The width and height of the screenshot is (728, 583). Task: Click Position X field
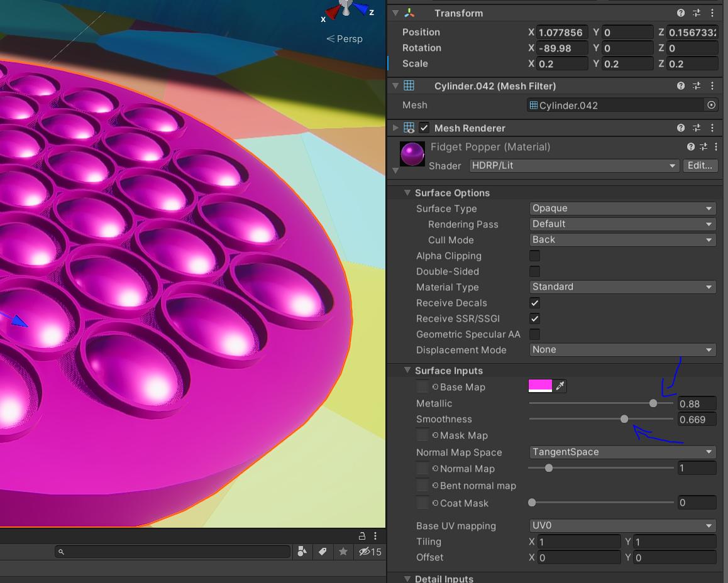point(562,33)
